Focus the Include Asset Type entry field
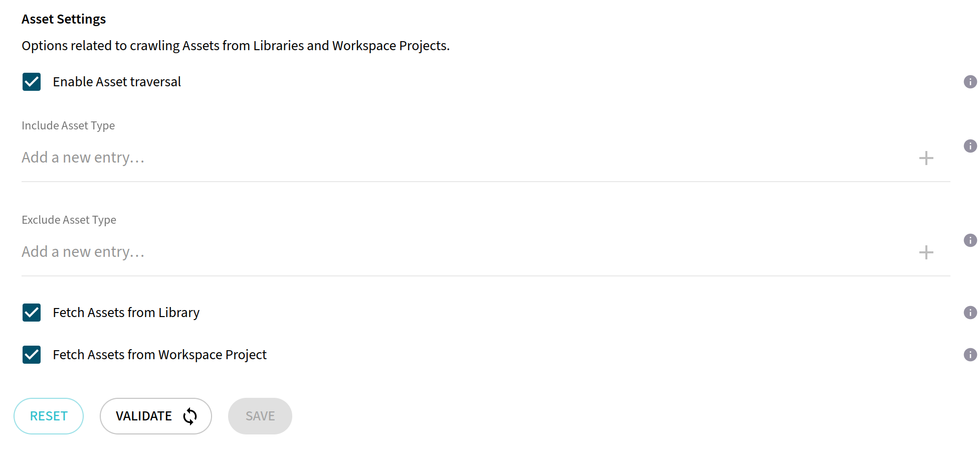 pyautogui.click(x=451, y=158)
